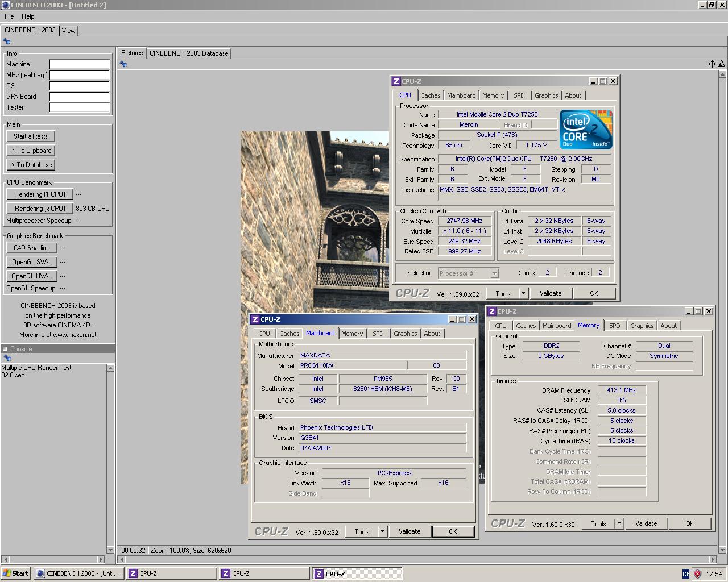Click in the Machine input field

coord(79,64)
